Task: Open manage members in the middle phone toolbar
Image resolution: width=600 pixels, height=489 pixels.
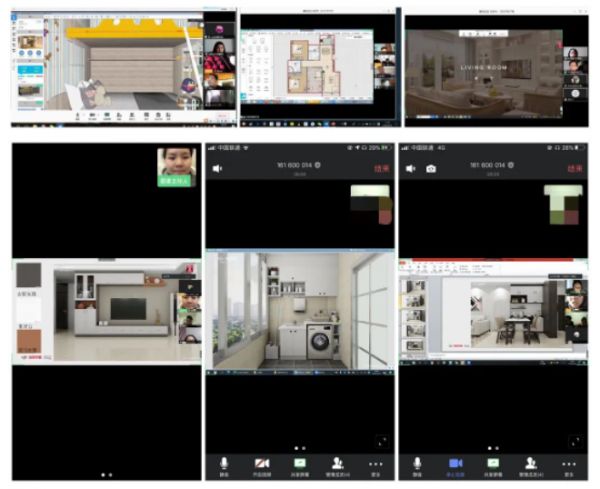Action: pyautogui.click(x=338, y=464)
